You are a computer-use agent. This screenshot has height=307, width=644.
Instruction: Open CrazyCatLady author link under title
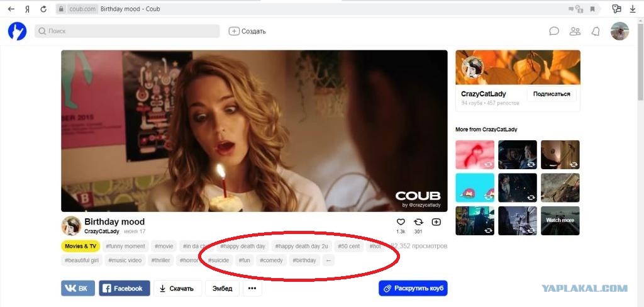(x=102, y=232)
